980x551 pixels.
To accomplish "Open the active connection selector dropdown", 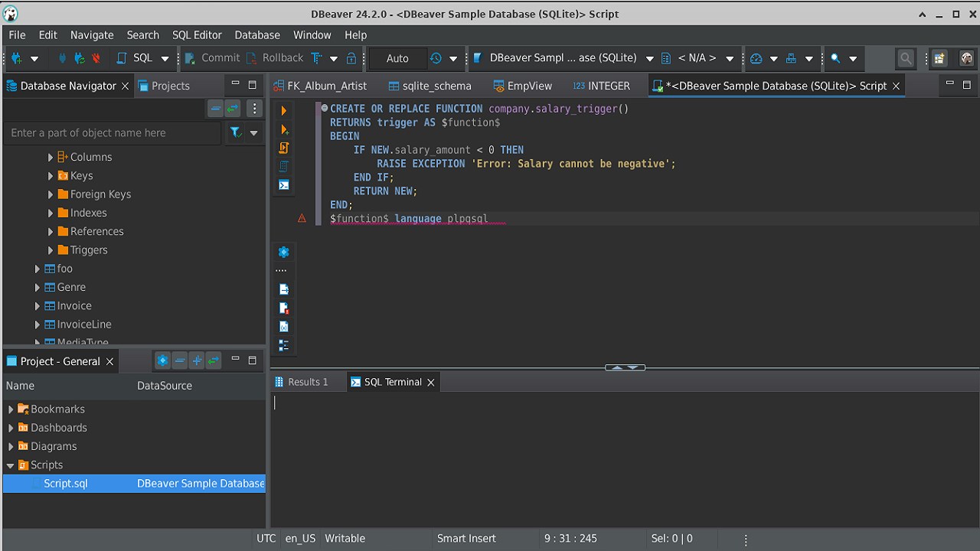I will 563,58.
